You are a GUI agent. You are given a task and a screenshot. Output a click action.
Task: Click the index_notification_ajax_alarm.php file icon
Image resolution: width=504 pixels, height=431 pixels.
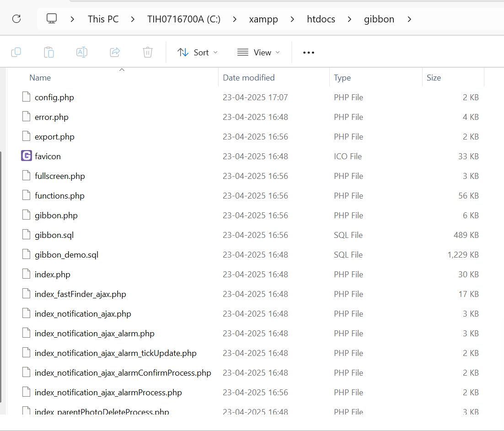point(27,333)
